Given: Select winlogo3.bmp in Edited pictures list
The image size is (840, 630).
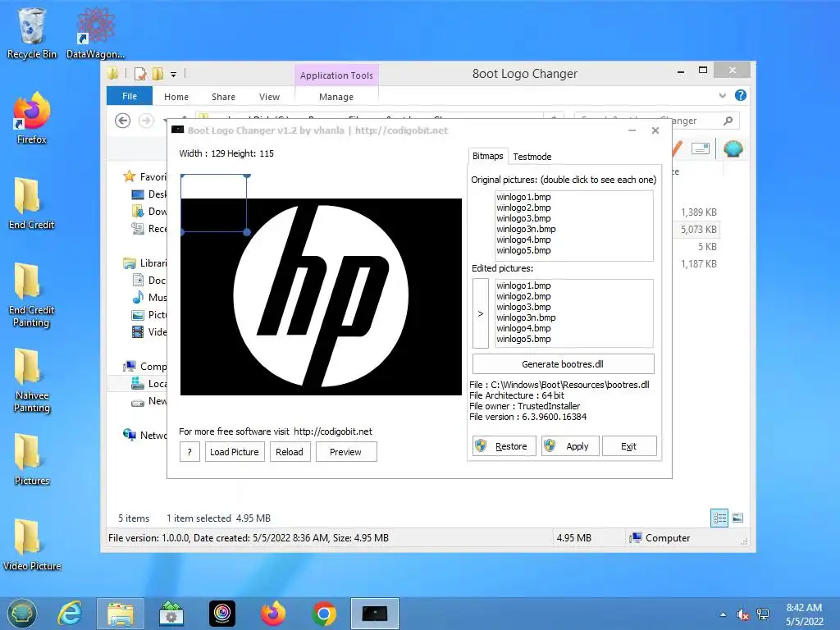Looking at the screenshot, I should (523, 307).
